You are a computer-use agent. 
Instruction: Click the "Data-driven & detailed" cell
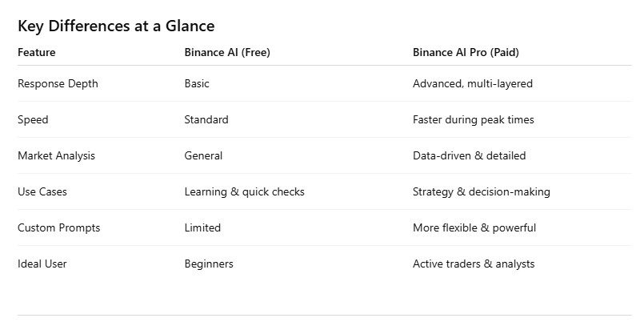469,156
